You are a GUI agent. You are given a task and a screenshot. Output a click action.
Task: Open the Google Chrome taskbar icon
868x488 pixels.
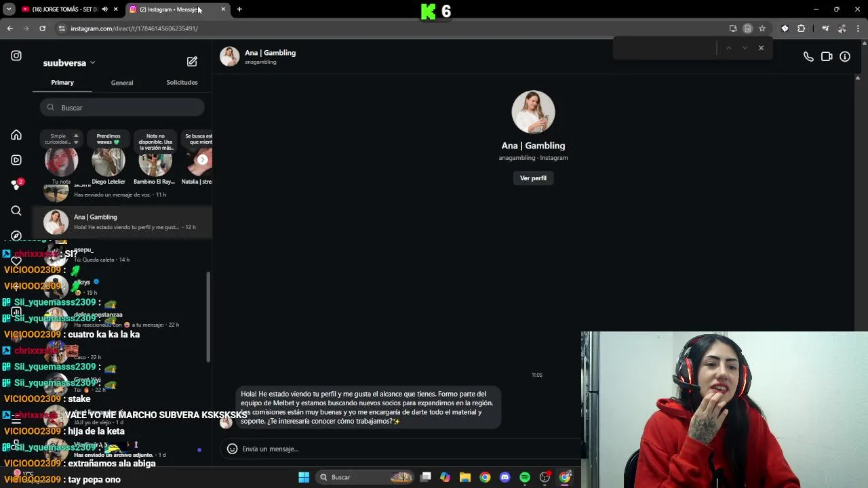tap(485, 477)
